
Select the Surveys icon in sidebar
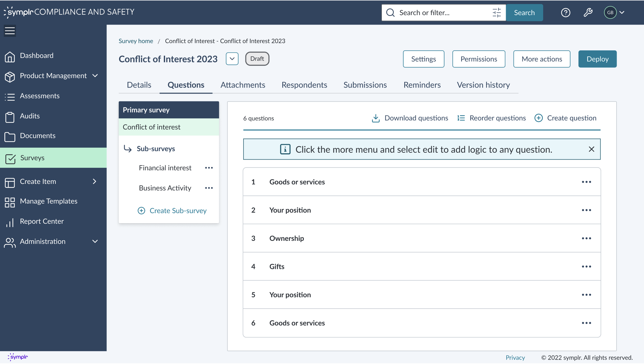10,158
